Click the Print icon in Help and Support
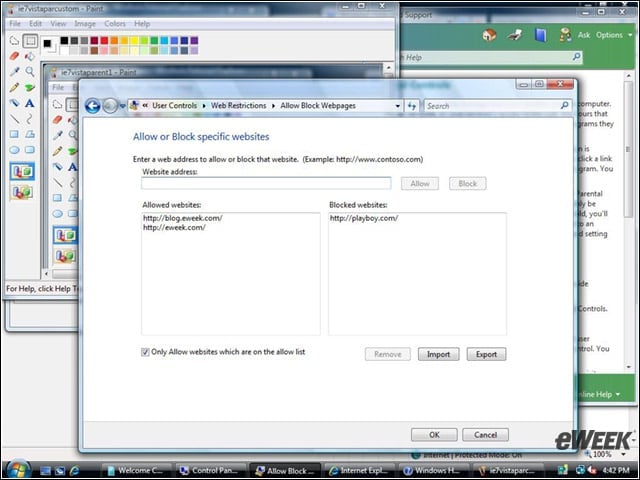Screen dimensions: 640x480 coord(515,35)
